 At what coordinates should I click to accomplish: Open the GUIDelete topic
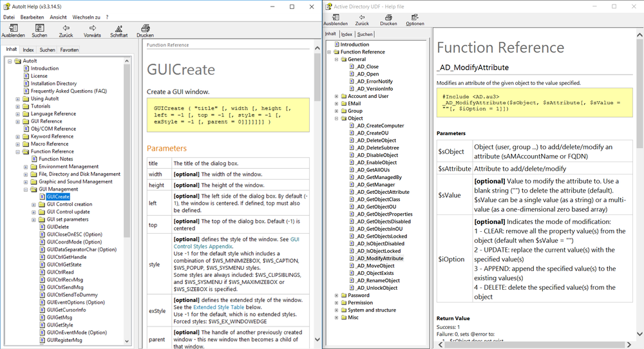[58, 227]
